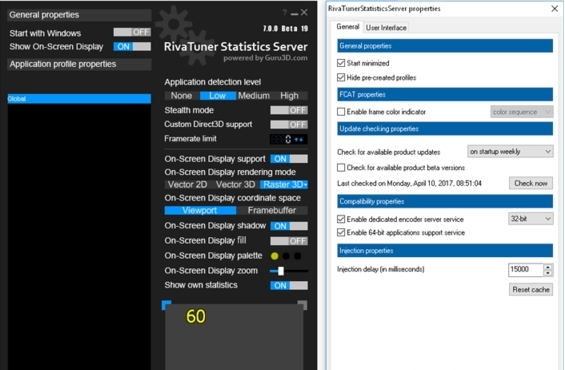The width and height of the screenshot is (565, 370).
Task: Select the Global profile entry
Action: pos(79,99)
